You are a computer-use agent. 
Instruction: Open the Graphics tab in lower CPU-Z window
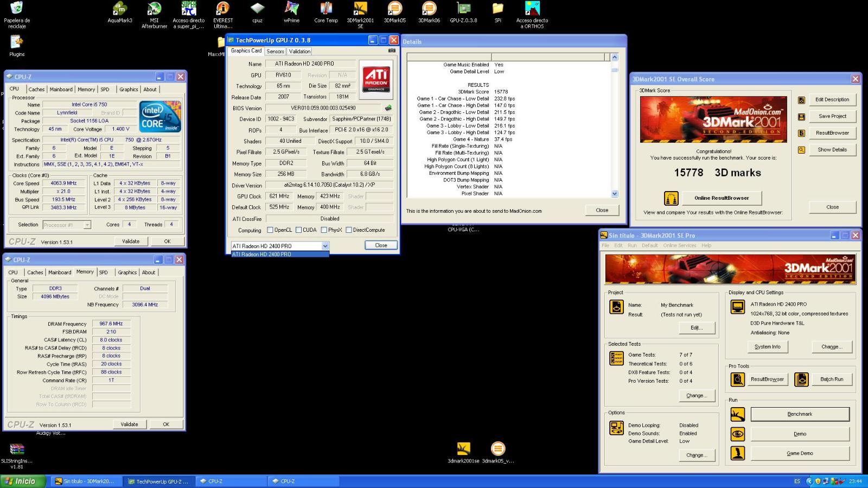pyautogui.click(x=127, y=272)
